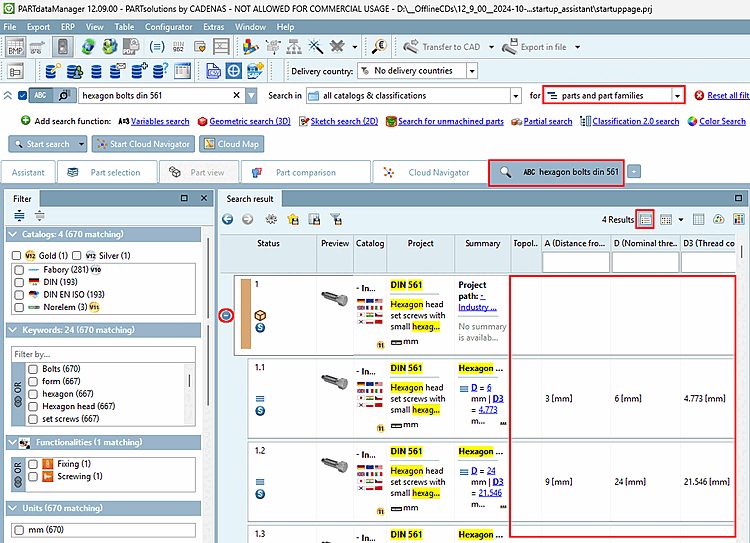750x543 pixels.
Task: Expand all filter groups icon
Action: pos(19,216)
